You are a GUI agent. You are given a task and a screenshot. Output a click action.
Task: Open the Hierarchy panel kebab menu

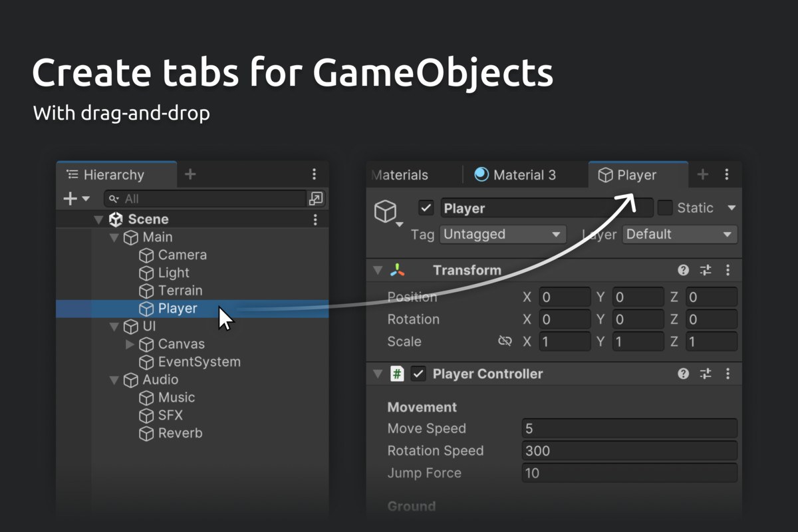tap(315, 174)
